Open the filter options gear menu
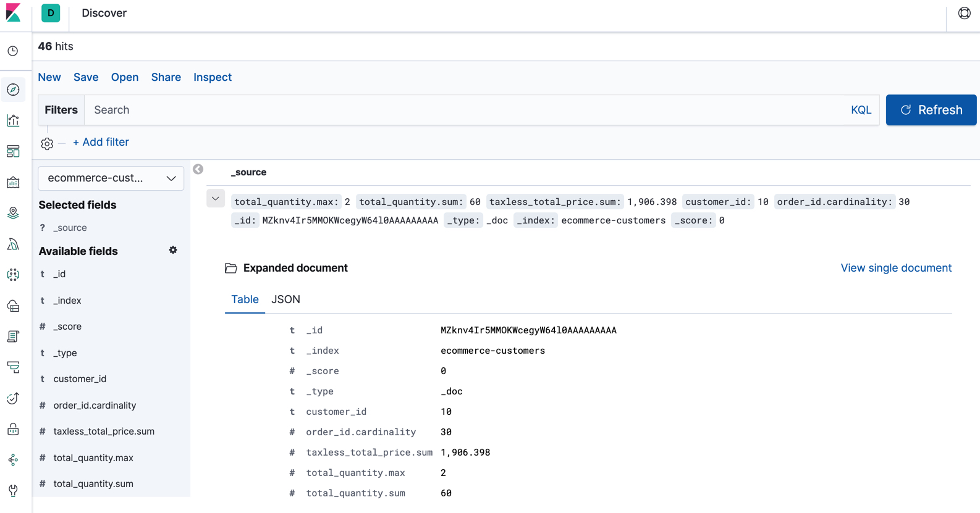Image resolution: width=980 pixels, height=513 pixels. 47,144
